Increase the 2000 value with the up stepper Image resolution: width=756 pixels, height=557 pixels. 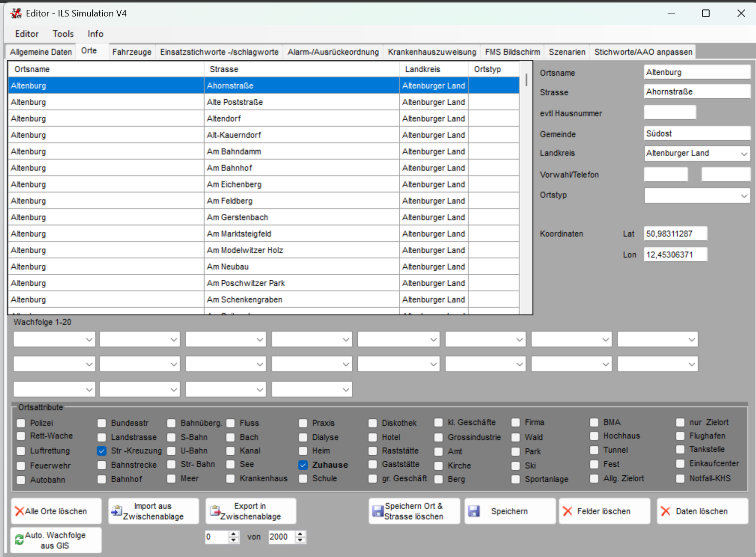[300, 534]
